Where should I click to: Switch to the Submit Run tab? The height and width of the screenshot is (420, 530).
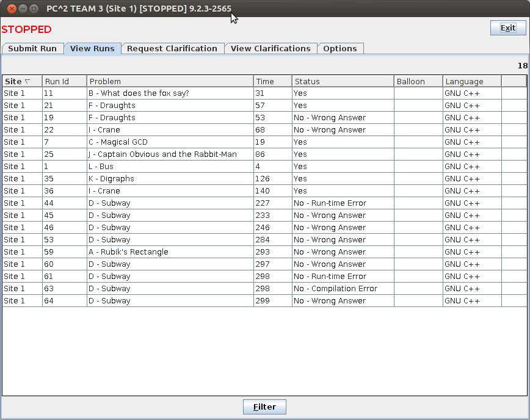click(32, 49)
